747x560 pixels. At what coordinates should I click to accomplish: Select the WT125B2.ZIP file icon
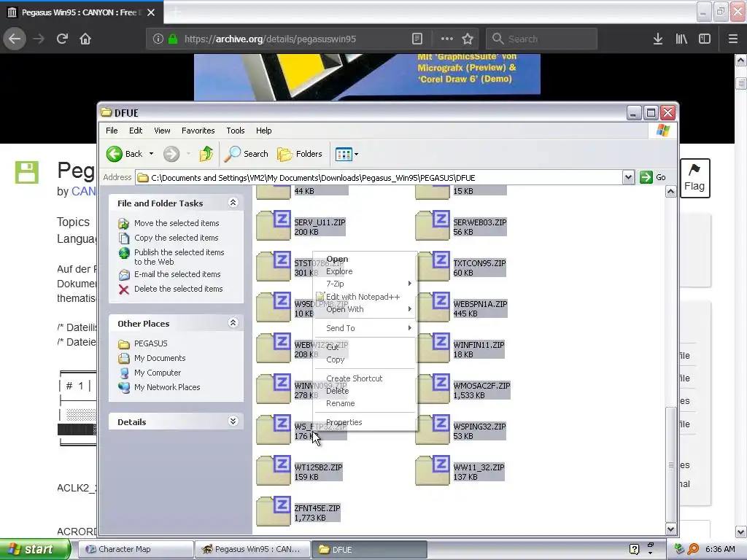pos(274,471)
